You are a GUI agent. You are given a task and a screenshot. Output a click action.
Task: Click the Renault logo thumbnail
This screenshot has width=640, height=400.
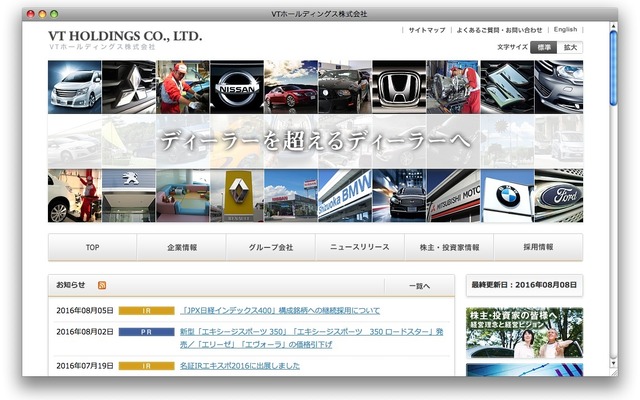237,196
